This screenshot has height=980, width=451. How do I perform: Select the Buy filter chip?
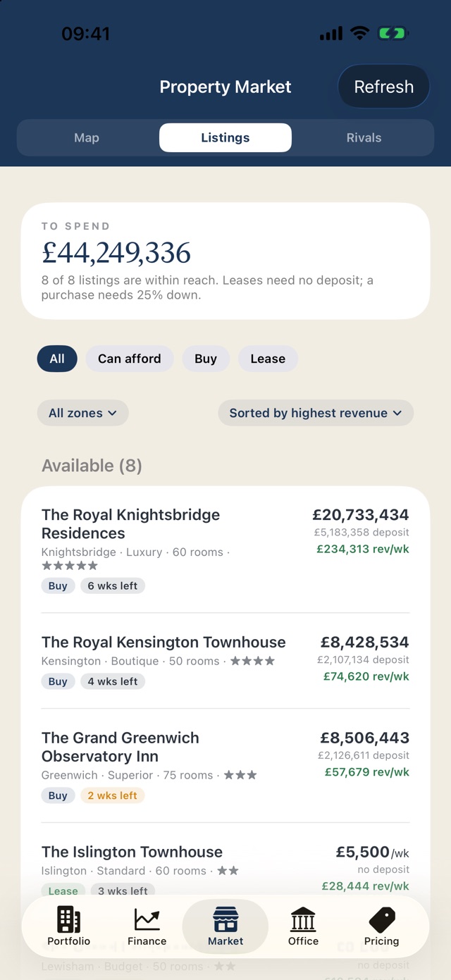click(206, 359)
